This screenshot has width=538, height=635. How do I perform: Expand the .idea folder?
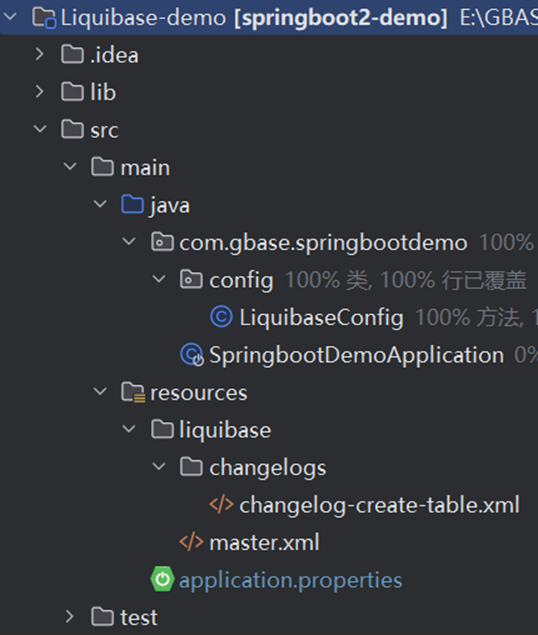click(x=39, y=54)
